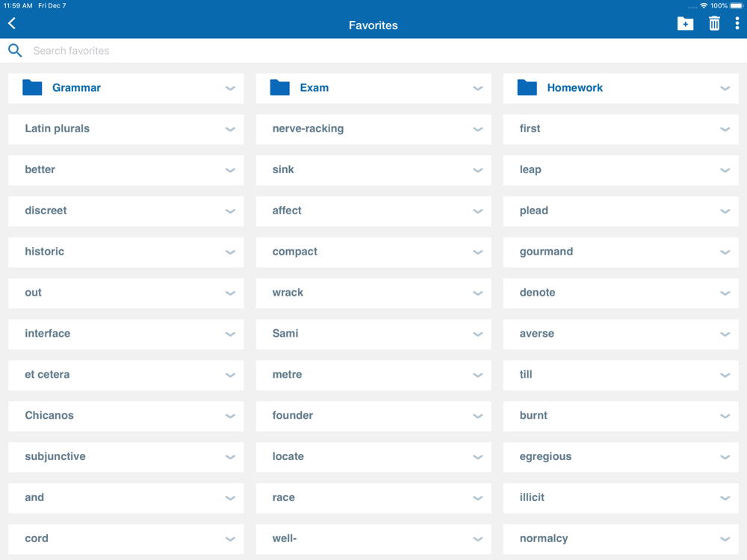Expand the affect entry chevron
This screenshot has height=560, width=747.
(x=478, y=211)
